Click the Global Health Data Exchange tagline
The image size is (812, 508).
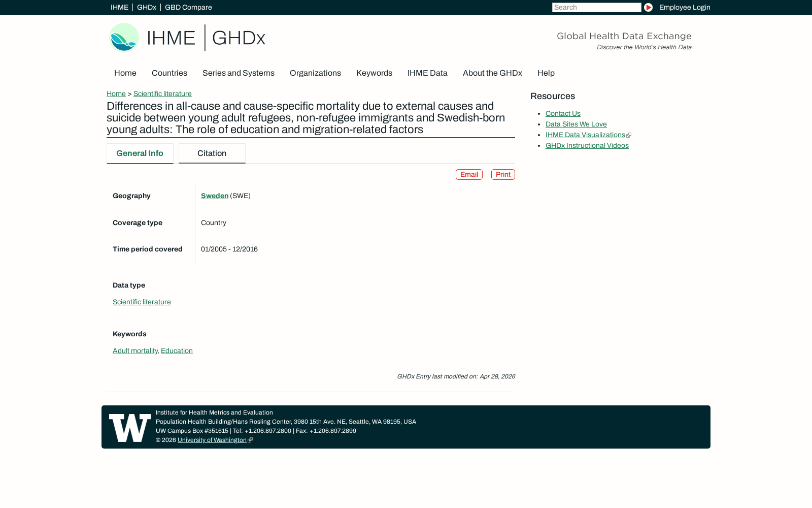(x=624, y=36)
